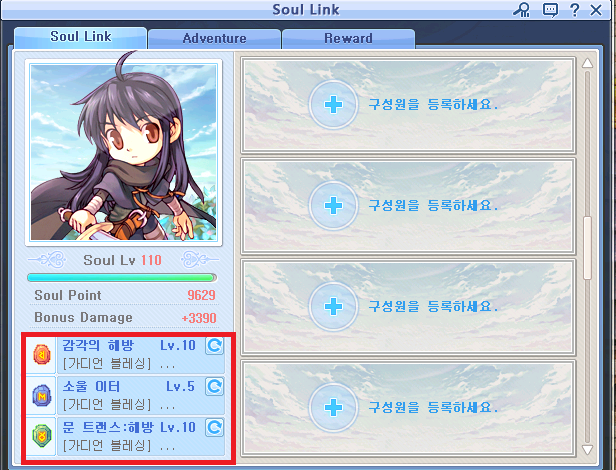Viewport: 616px width, 470px height.
Task: Select the green 문 트랜스:해방 skill gem icon
Action: [42, 436]
